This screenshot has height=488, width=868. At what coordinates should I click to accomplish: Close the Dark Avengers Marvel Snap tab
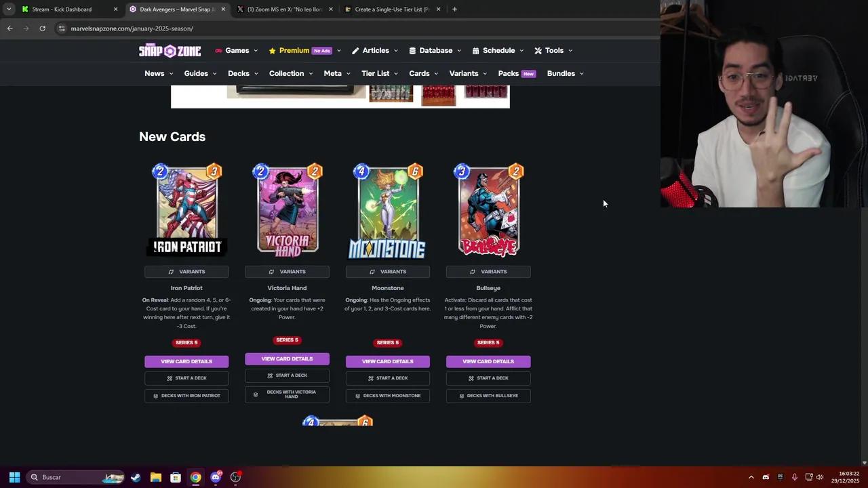(223, 9)
